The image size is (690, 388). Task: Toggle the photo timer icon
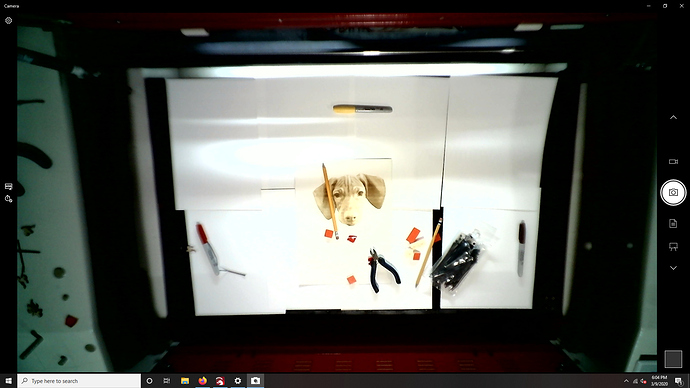(8, 199)
